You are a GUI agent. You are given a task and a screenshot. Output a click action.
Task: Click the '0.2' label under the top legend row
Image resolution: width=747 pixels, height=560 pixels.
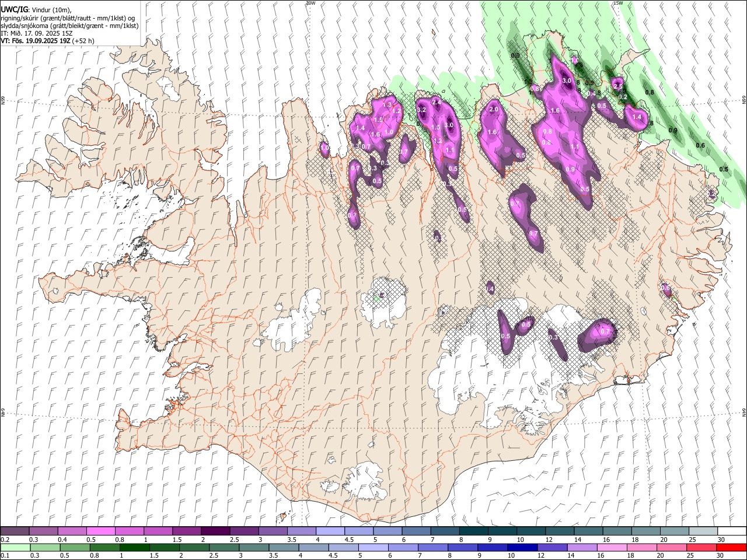click(x=5, y=540)
